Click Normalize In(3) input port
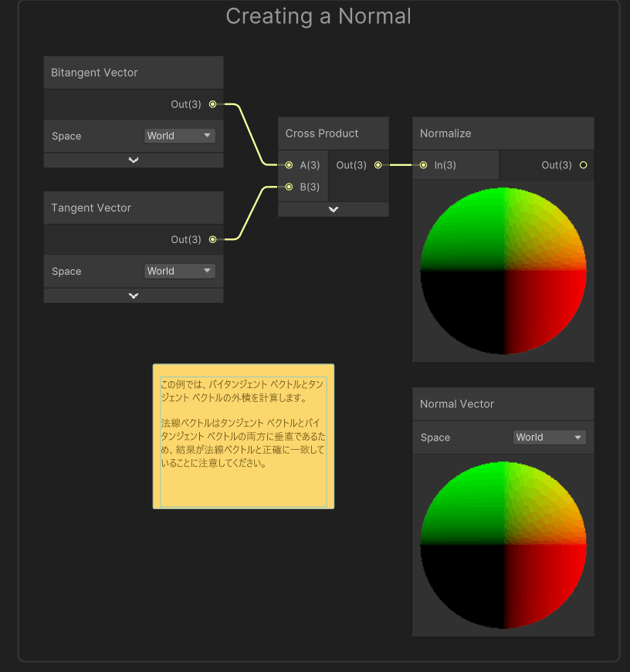 [x=423, y=165]
